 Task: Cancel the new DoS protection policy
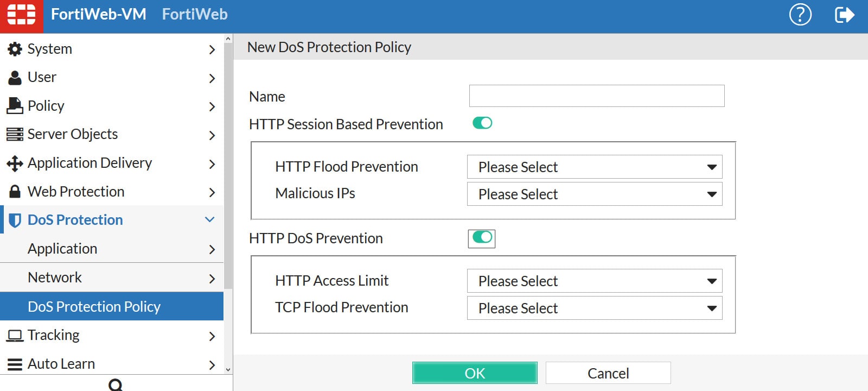click(x=608, y=373)
